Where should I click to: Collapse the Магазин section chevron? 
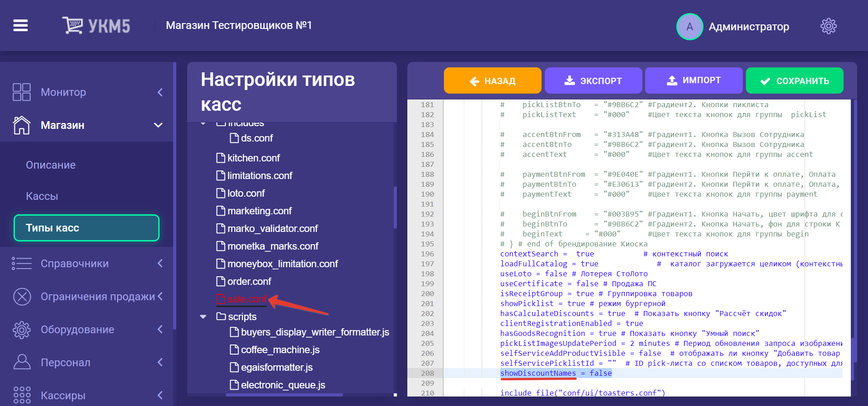click(x=158, y=125)
